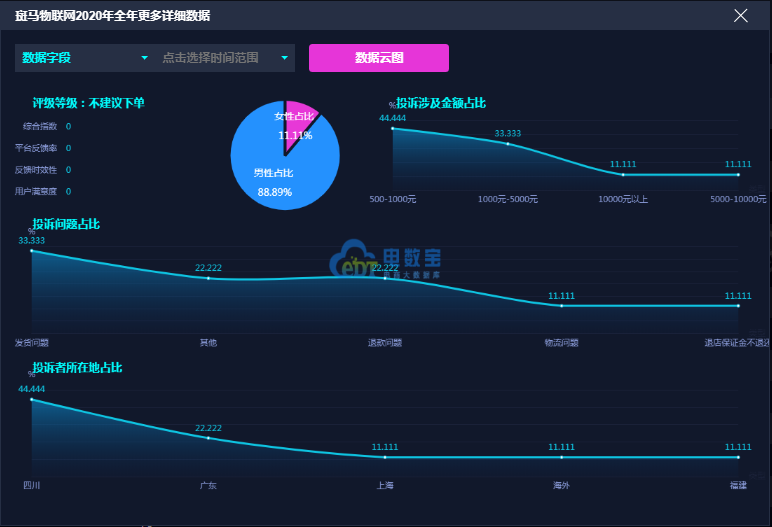Click the 退款问题 axis label
The height and width of the screenshot is (527, 772).
coord(385,343)
